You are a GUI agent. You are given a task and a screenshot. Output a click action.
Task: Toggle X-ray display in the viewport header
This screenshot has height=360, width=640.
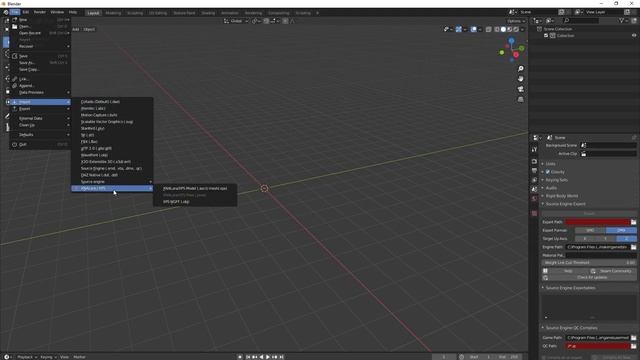(489, 29)
